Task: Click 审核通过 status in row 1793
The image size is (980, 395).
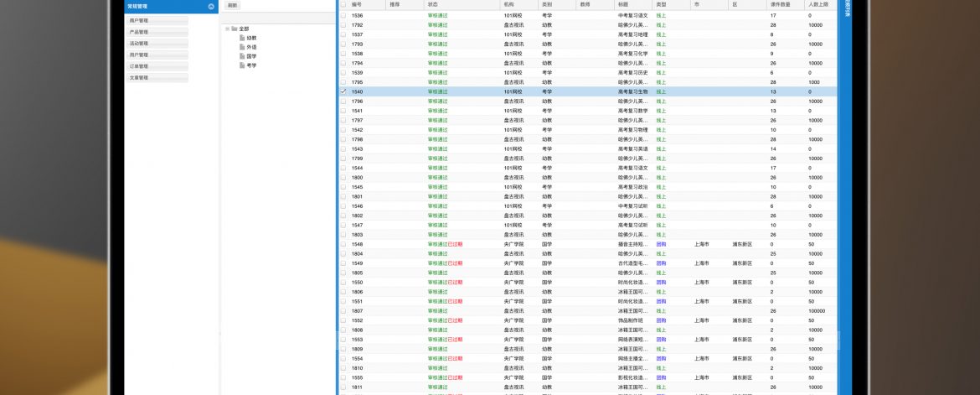Action: pyautogui.click(x=437, y=44)
